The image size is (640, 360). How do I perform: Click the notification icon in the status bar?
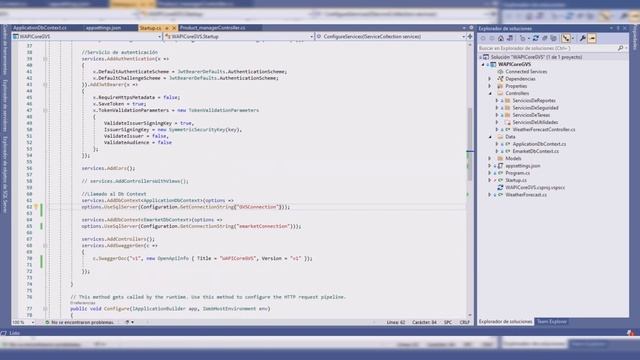[631, 333]
